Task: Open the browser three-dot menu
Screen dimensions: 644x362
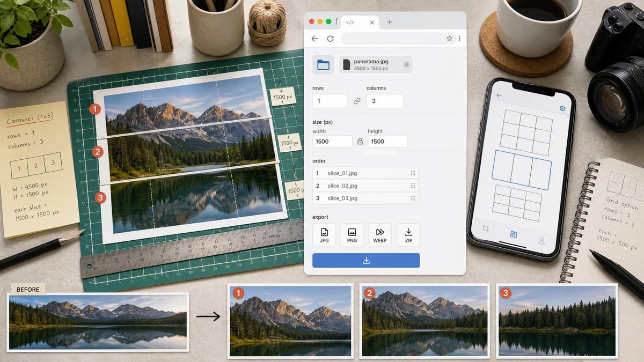Action: coord(460,39)
